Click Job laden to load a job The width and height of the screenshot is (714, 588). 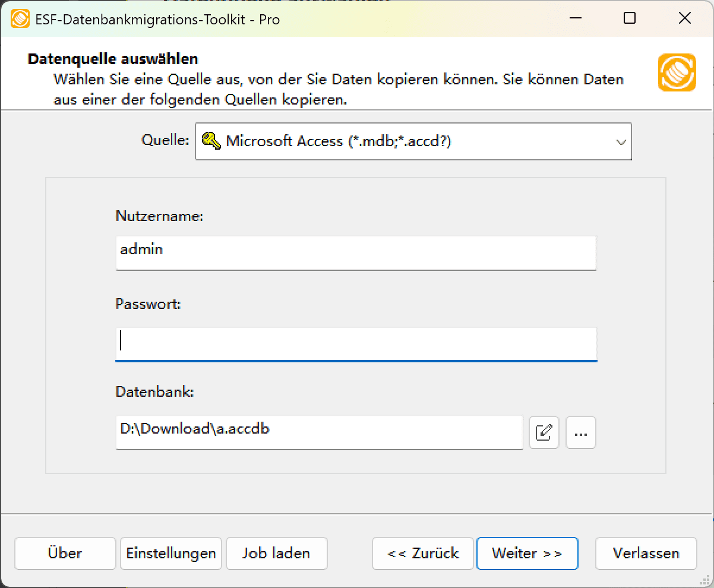[x=276, y=553]
